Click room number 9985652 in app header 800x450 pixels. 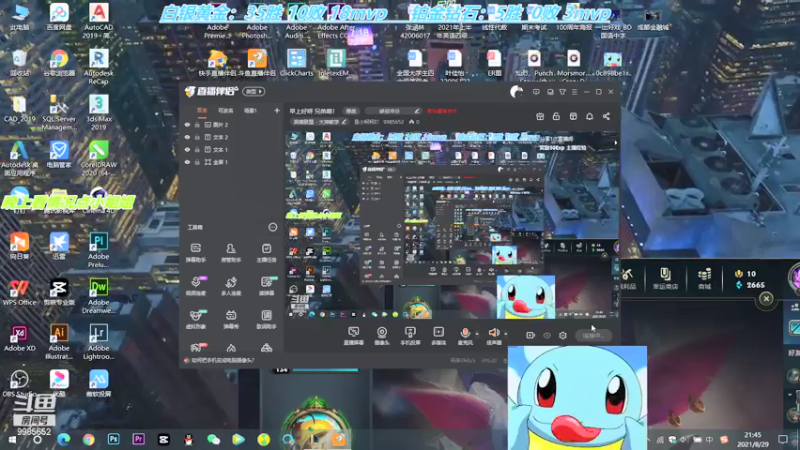click(x=393, y=122)
